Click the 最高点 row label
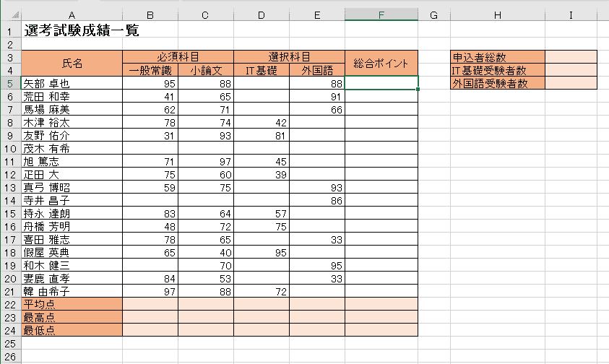 [72, 317]
